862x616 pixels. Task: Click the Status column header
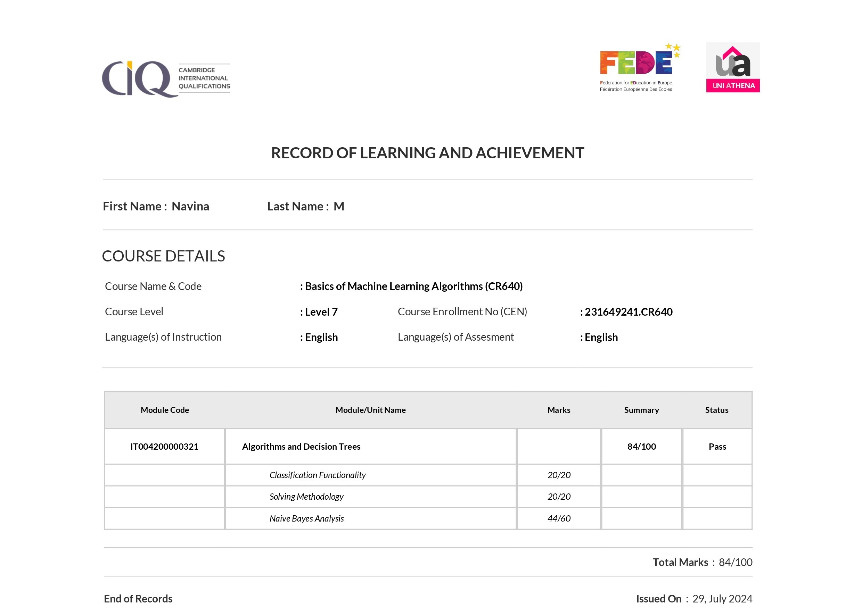(717, 410)
